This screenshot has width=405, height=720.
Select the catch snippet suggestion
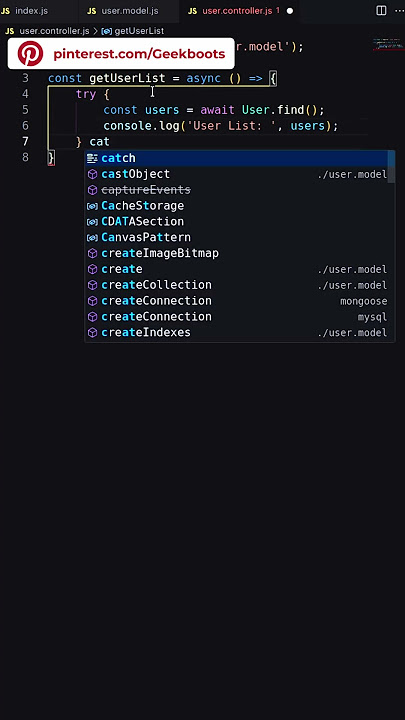pyautogui.click(x=240, y=158)
